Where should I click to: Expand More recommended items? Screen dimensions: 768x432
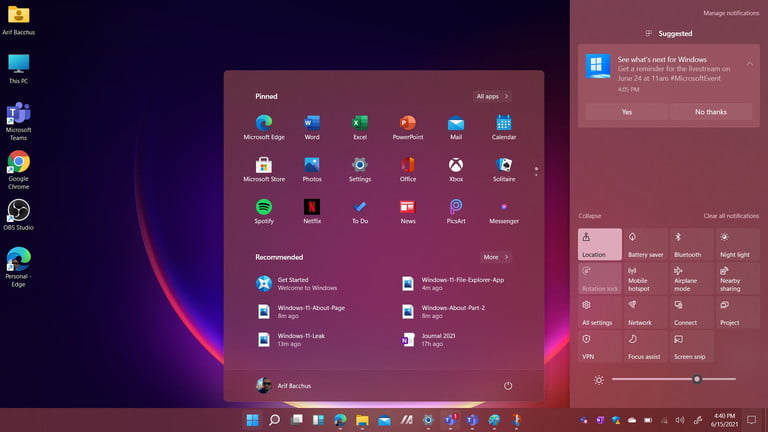495,257
